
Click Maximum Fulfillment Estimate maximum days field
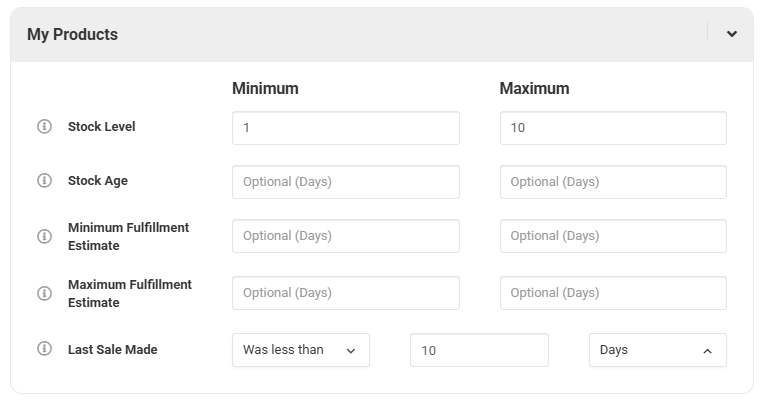coord(612,293)
